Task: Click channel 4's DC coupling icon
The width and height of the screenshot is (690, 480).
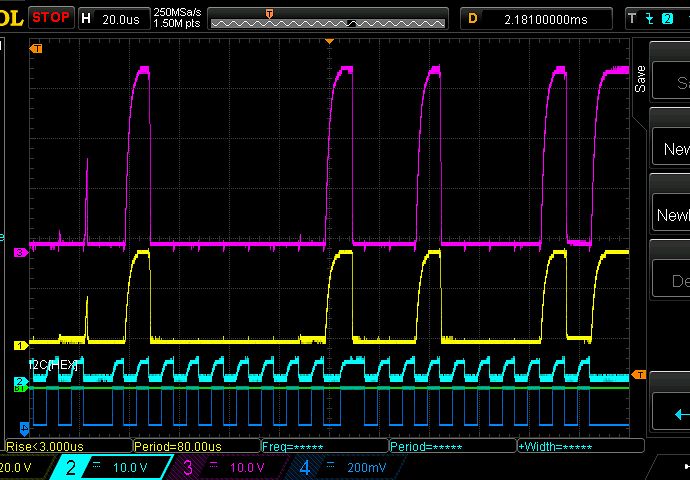Action: pyautogui.click(x=330, y=465)
